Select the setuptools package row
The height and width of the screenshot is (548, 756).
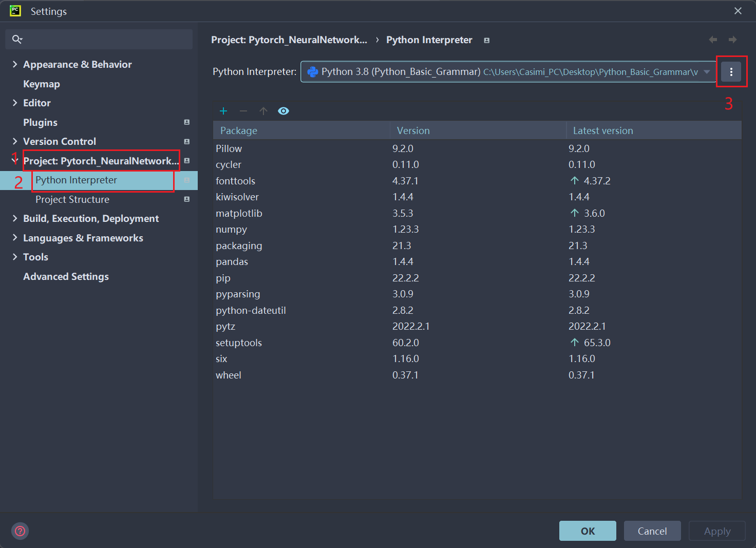pyautogui.click(x=477, y=343)
